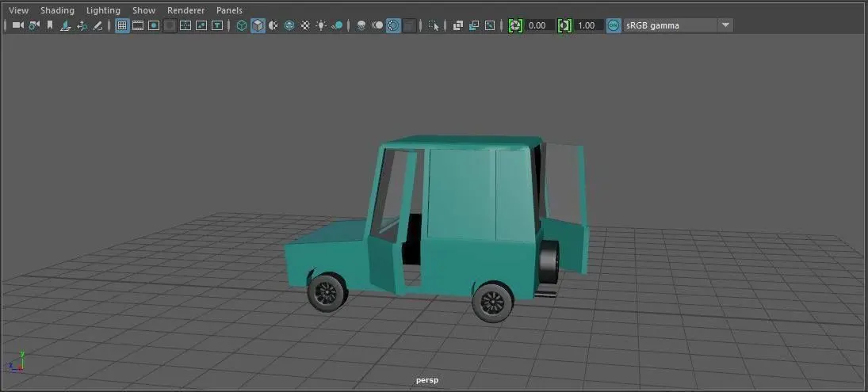This screenshot has height=392, width=868.
Task: Open Camera Attributes via camera-gear icon
Action: [x=34, y=25]
